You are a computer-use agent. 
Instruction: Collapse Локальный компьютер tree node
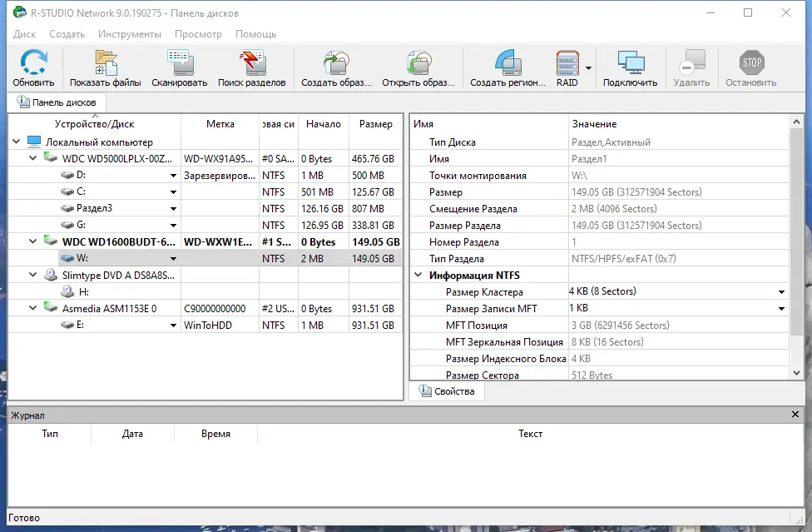(x=17, y=142)
